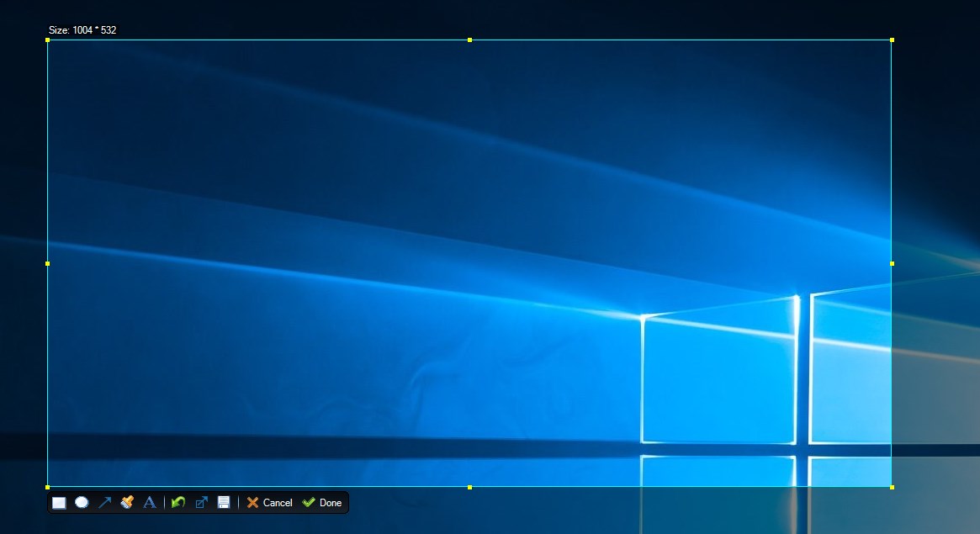This screenshot has width=980, height=534.
Task: Undo the last annotation
Action: point(178,502)
